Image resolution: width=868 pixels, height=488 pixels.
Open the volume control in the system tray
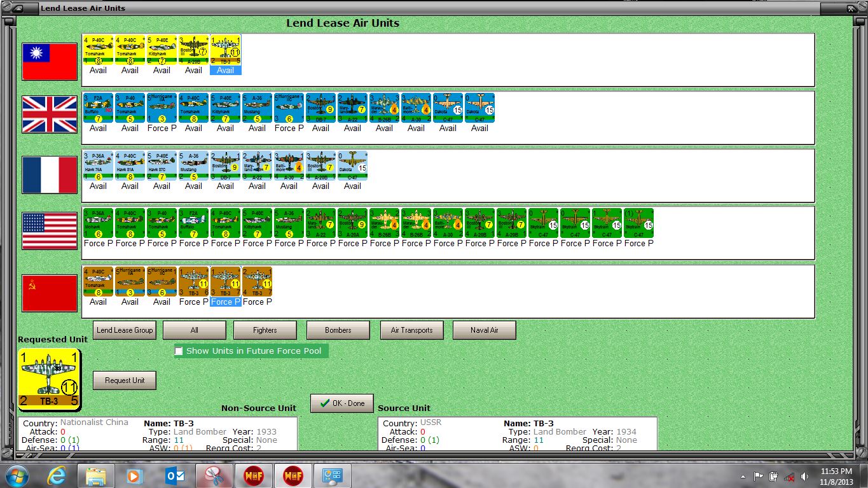pos(806,477)
